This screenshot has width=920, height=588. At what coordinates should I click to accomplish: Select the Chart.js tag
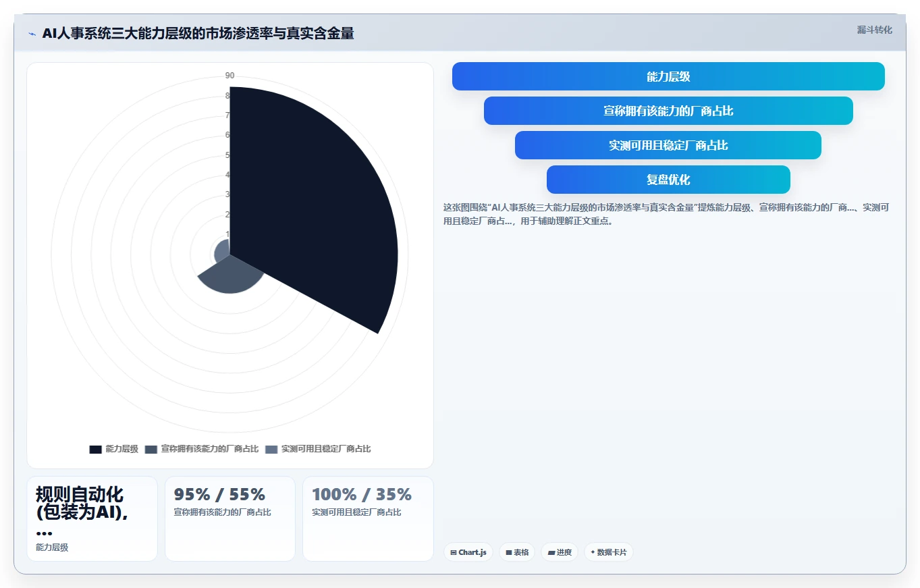(x=468, y=552)
